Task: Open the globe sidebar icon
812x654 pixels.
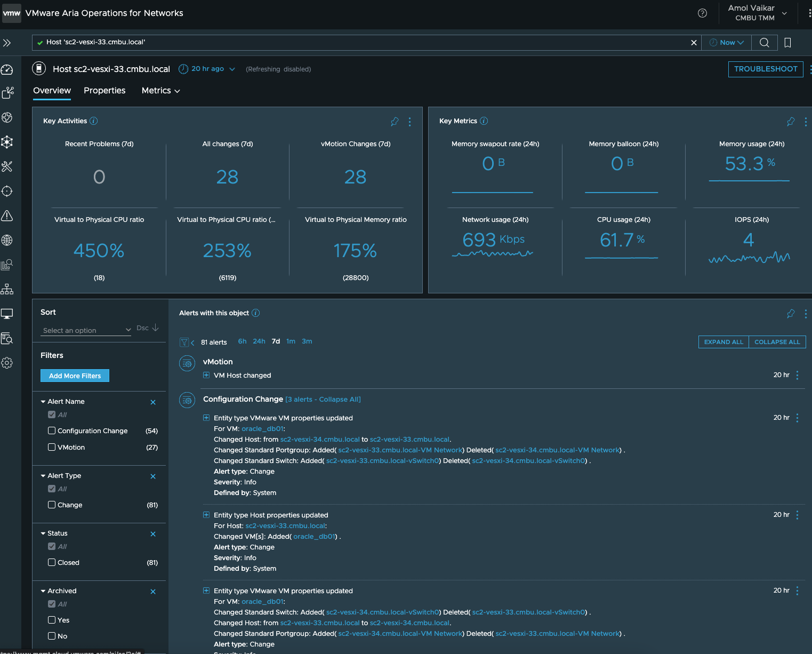Action: tap(7, 240)
